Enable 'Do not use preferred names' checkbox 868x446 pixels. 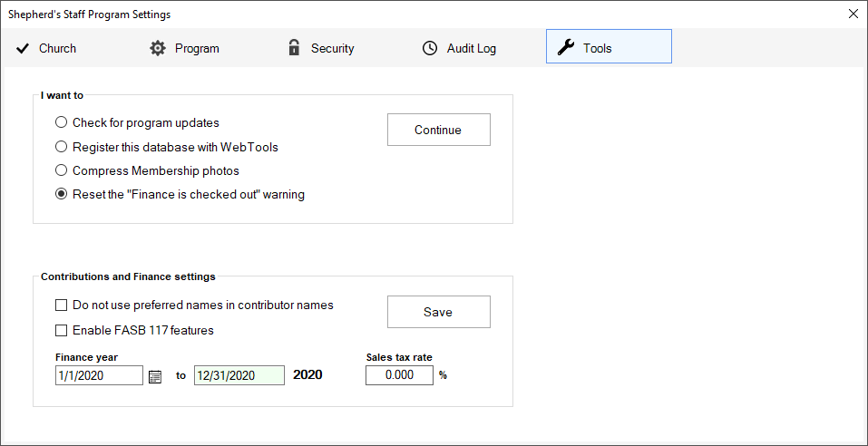click(x=62, y=305)
